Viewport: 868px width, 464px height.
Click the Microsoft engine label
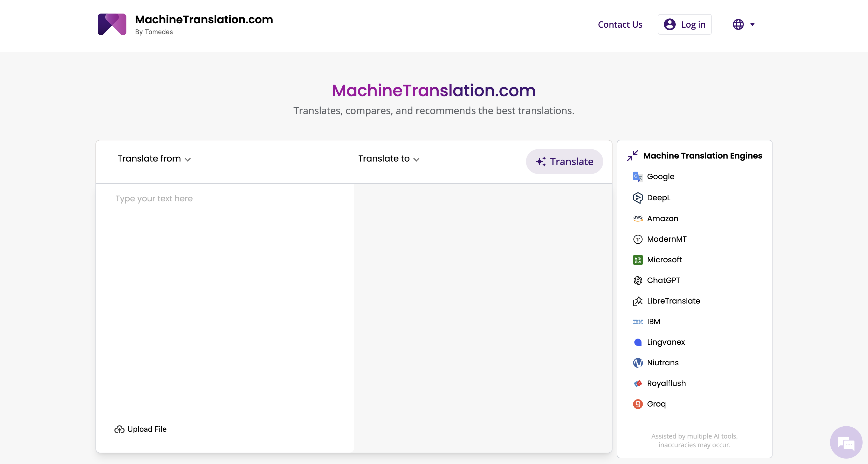click(x=664, y=260)
